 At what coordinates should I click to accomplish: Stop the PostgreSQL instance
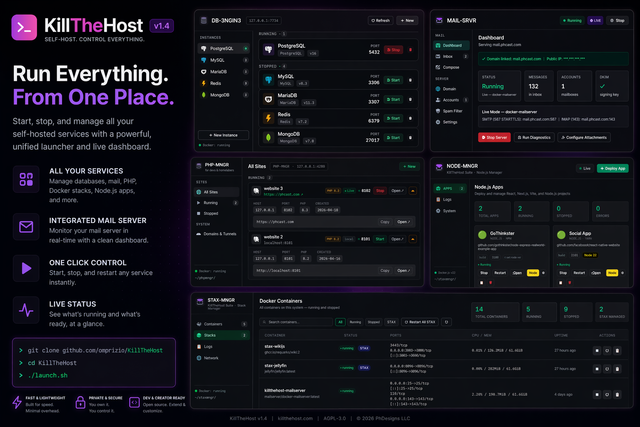click(393, 50)
